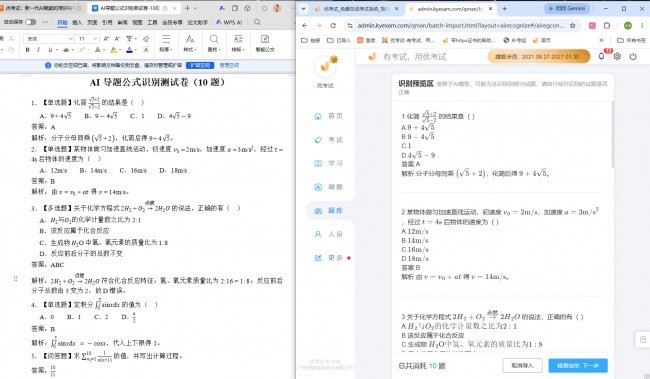Open the 页面 ribbon tab
The image size is (650, 379).
pyautogui.click(x=92, y=22)
